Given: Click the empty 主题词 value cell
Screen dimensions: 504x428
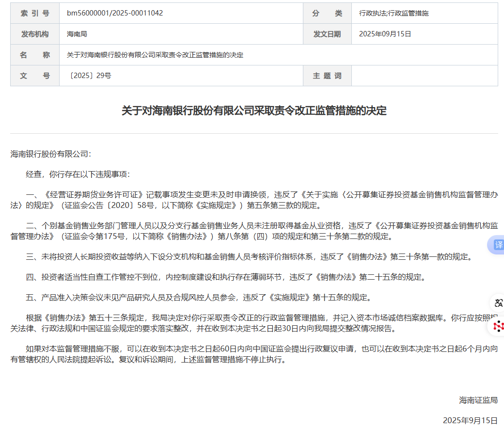Looking at the screenshot, I should (x=424, y=76).
